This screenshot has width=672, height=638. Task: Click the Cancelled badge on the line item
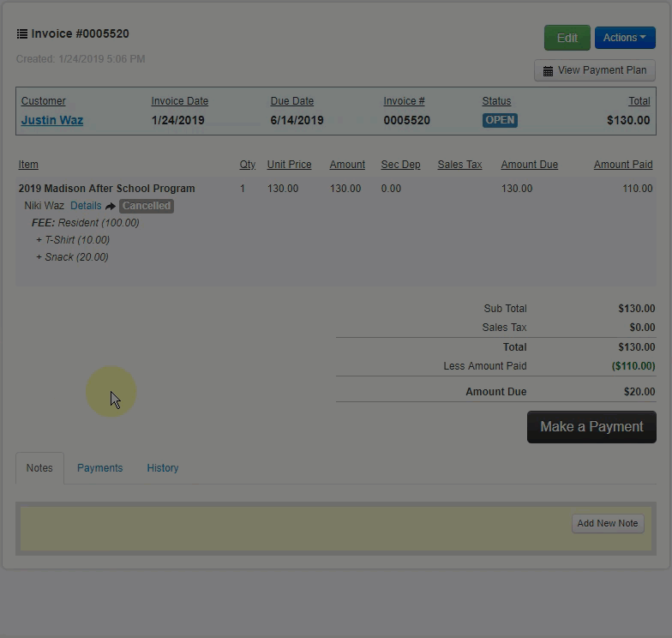click(147, 206)
